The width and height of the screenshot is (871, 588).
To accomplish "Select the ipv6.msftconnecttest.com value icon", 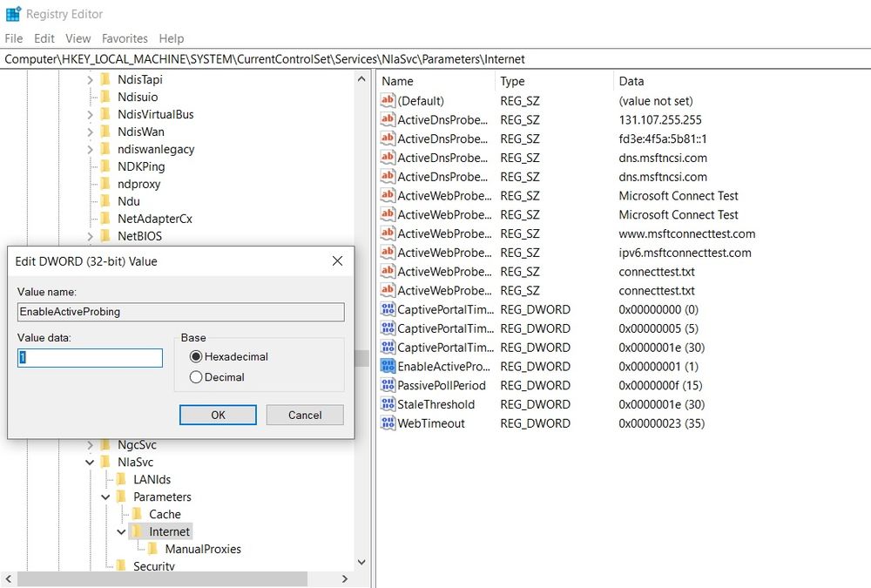I will [388, 252].
